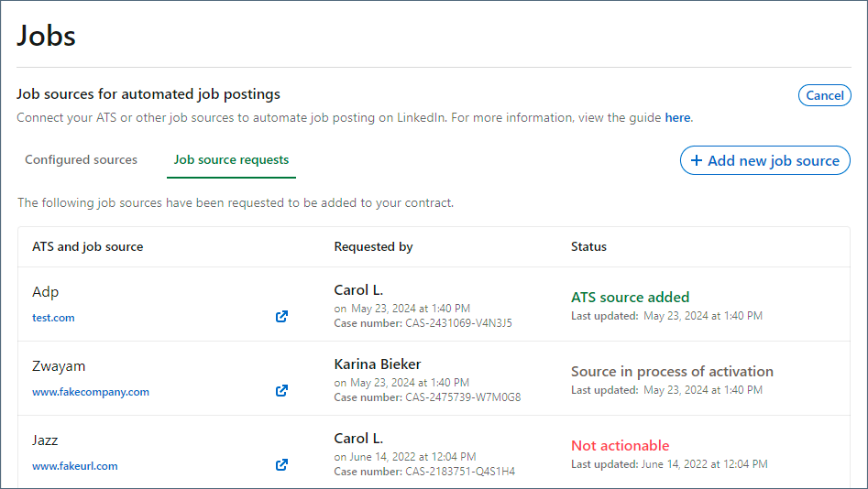Open www.fakecompany.com link
868x489 pixels.
[x=91, y=392]
